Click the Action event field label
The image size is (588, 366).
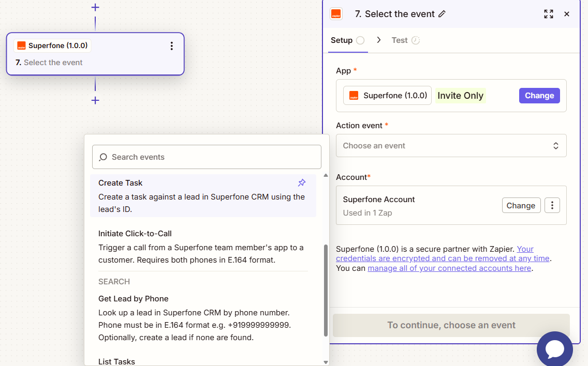[x=359, y=126]
